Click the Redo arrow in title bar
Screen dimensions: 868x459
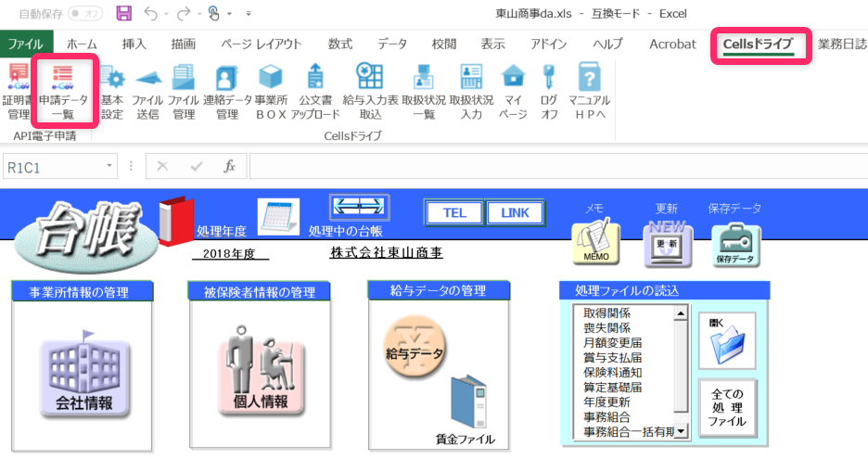pyautogui.click(x=184, y=13)
